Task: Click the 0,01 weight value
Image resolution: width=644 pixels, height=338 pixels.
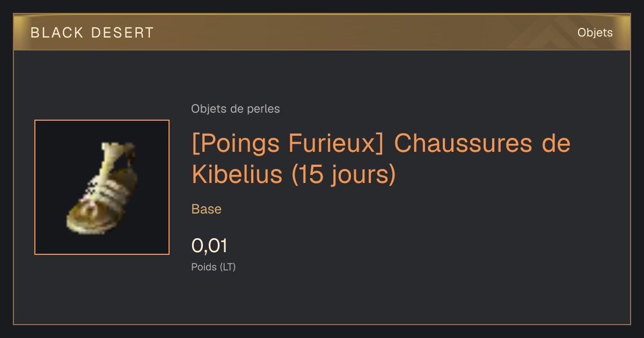Action: point(209,246)
